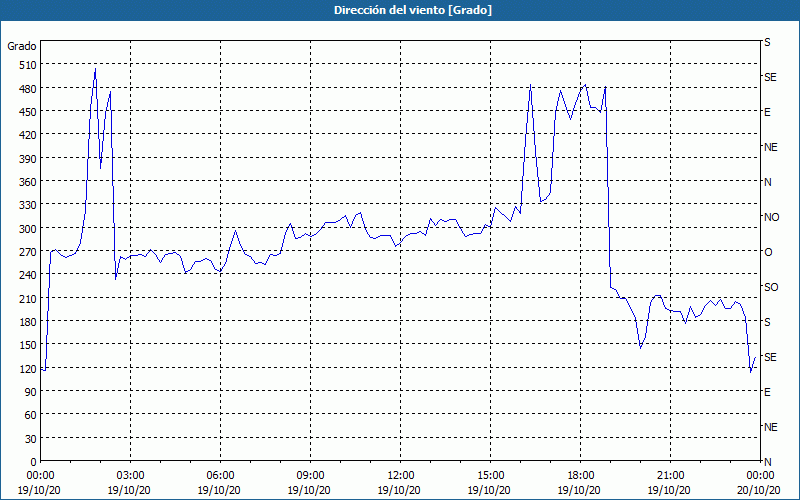The width and height of the screenshot is (800, 500).
Task: Pick the 210 tick label on left axis
Action: [28, 298]
